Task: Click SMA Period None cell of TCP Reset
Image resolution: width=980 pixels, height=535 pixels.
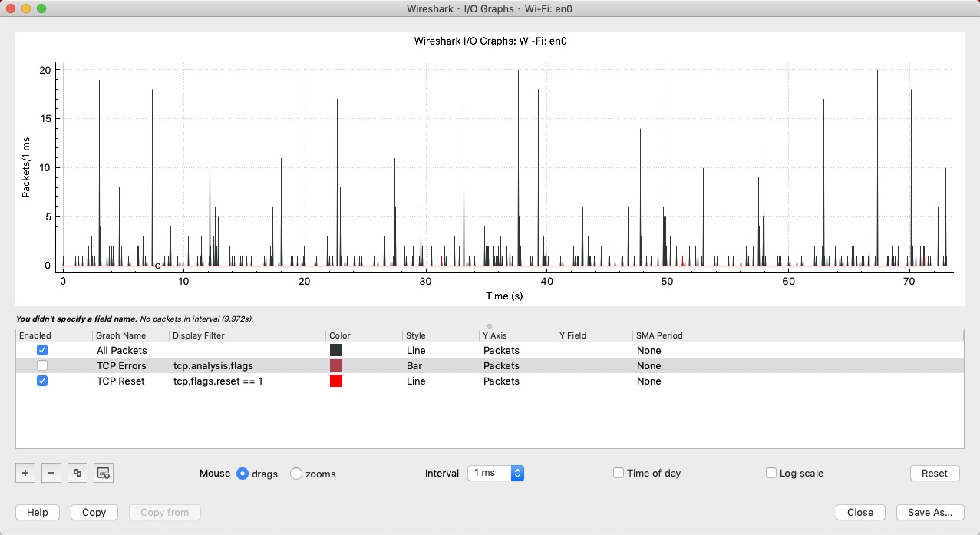Action: (648, 381)
